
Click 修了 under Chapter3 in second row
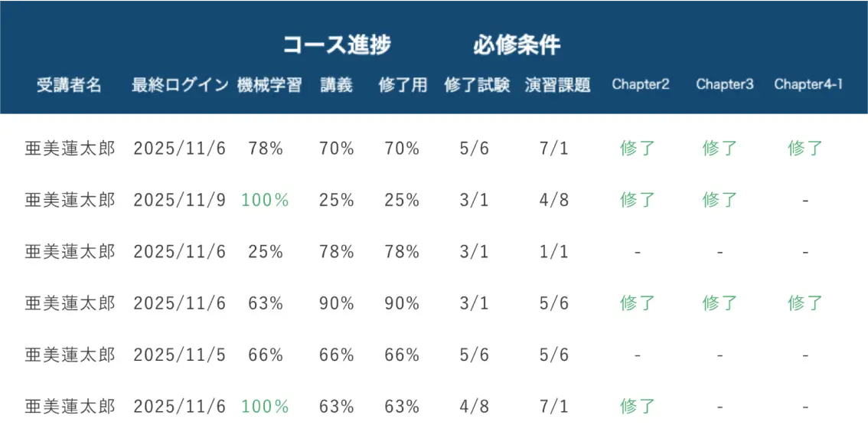(720, 200)
